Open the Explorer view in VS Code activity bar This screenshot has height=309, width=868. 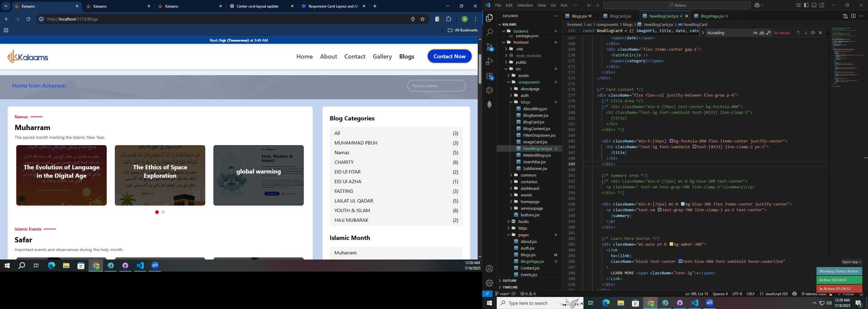click(x=489, y=18)
